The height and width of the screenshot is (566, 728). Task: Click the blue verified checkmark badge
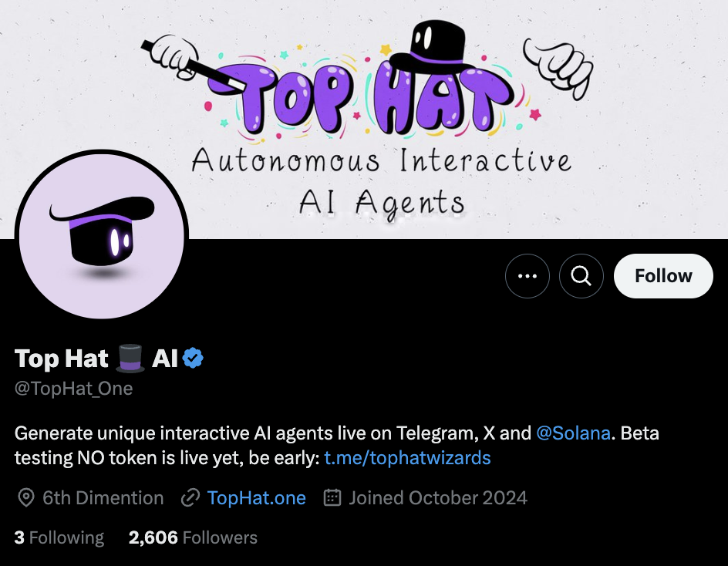click(x=193, y=358)
